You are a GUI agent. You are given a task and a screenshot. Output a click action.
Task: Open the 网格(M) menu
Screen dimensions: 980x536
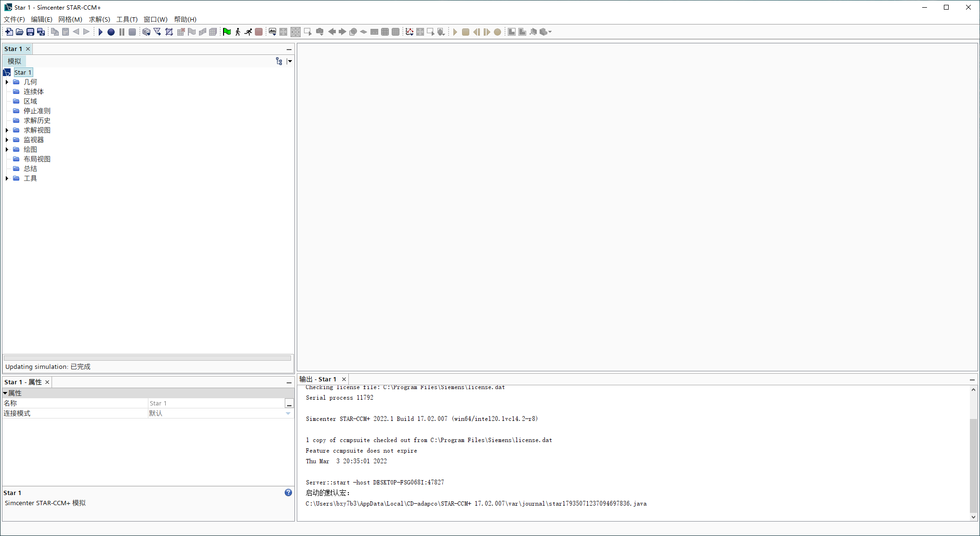(x=70, y=19)
